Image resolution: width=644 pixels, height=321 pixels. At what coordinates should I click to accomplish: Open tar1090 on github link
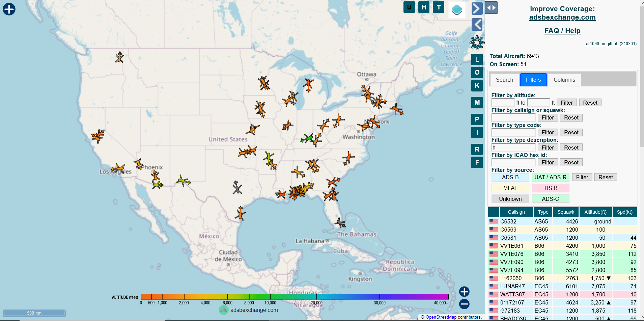tap(610, 44)
